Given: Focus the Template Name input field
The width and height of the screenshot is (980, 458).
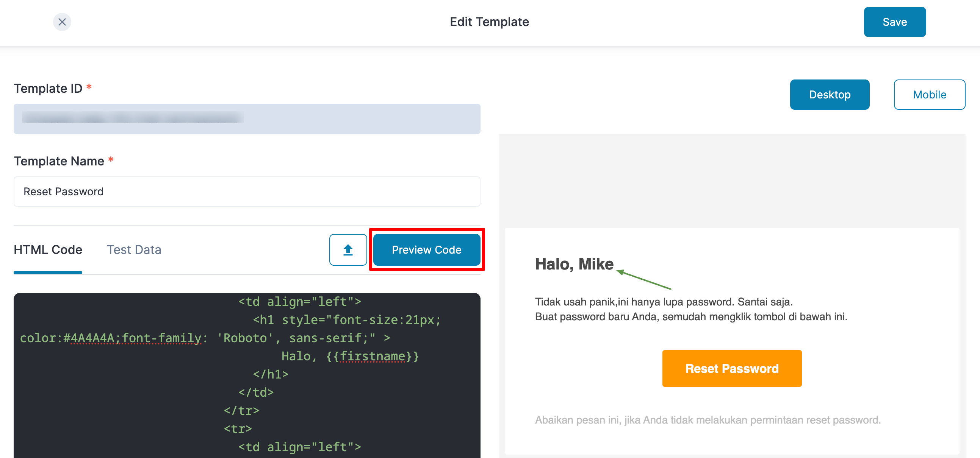Looking at the screenshot, I should (x=247, y=192).
